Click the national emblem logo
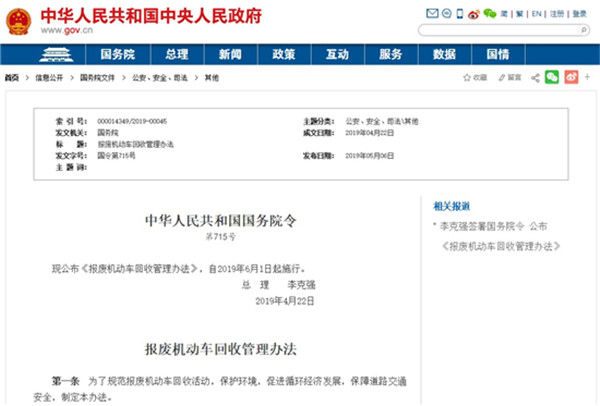The height and width of the screenshot is (406, 600). click(x=19, y=20)
